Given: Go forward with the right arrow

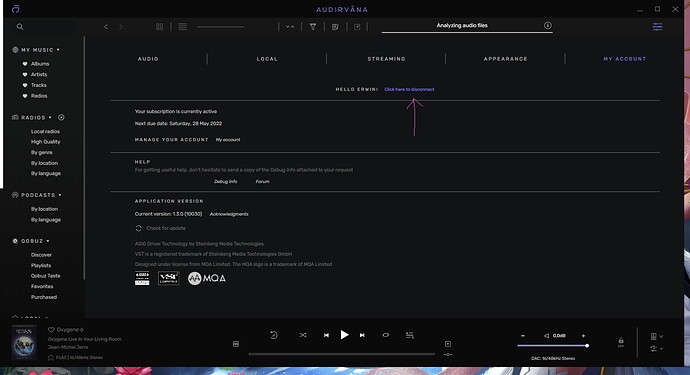Looking at the screenshot, I should click(121, 27).
